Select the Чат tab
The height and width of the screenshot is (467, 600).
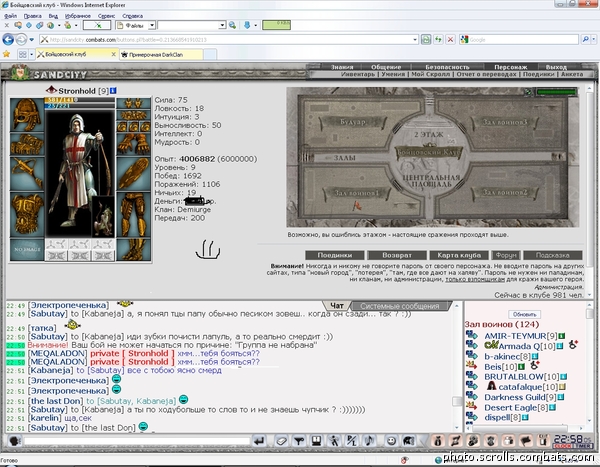[337, 305]
